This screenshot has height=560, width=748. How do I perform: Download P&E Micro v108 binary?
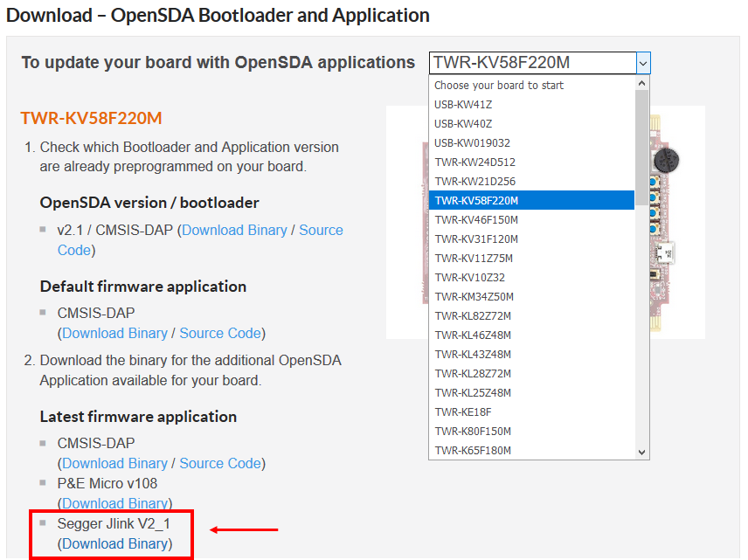pos(114,504)
